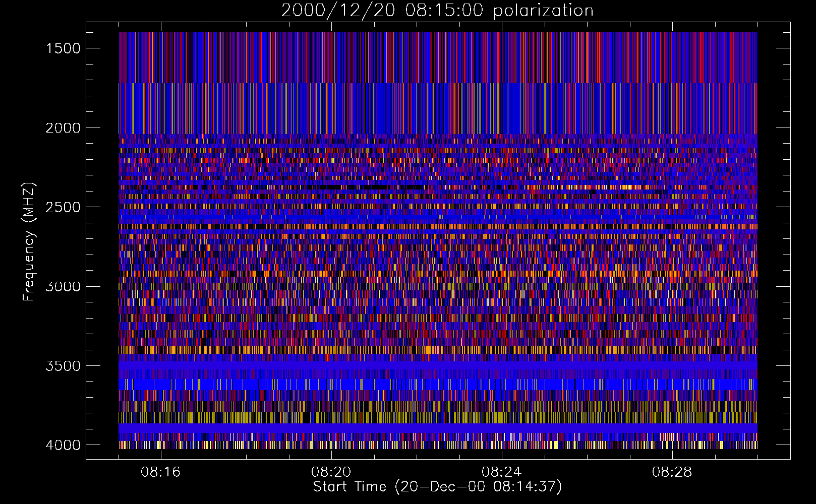816x504 pixels.
Task: Click the 3000 frequency tick label
Action: click(63, 287)
